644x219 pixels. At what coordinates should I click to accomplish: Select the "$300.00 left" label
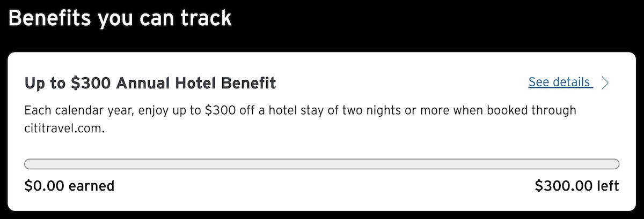pyautogui.click(x=577, y=186)
